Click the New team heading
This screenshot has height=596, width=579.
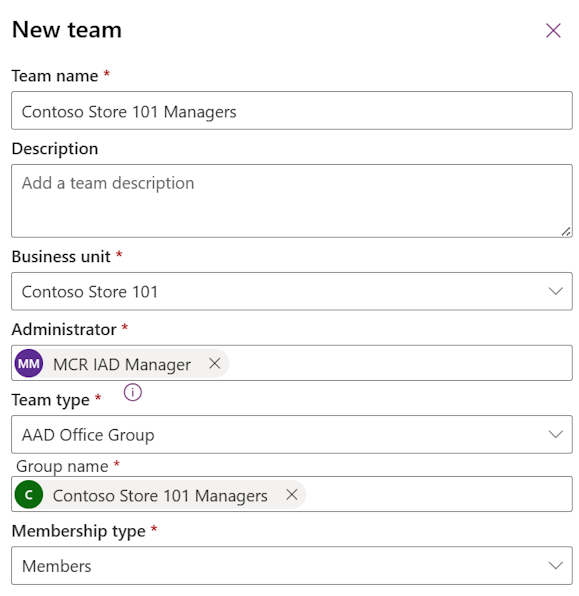pos(67,30)
